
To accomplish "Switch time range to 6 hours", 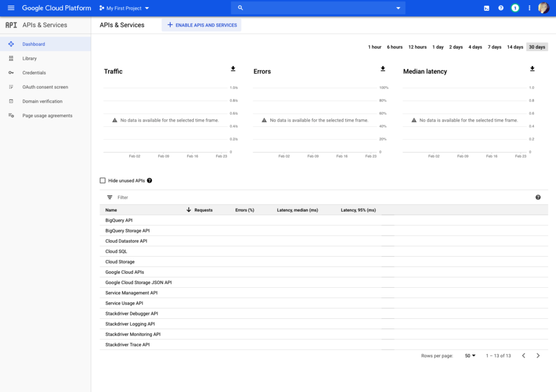I will pyautogui.click(x=395, y=47).
